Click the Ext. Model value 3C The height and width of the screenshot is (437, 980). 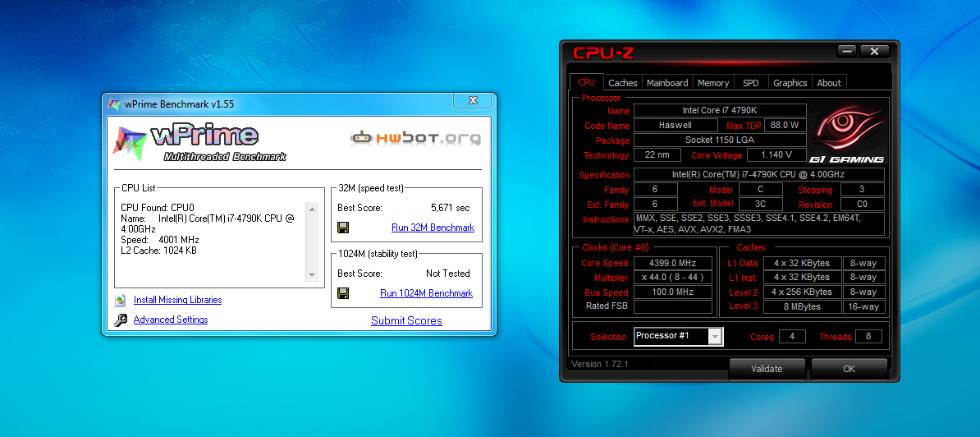[x=760, y=205]
